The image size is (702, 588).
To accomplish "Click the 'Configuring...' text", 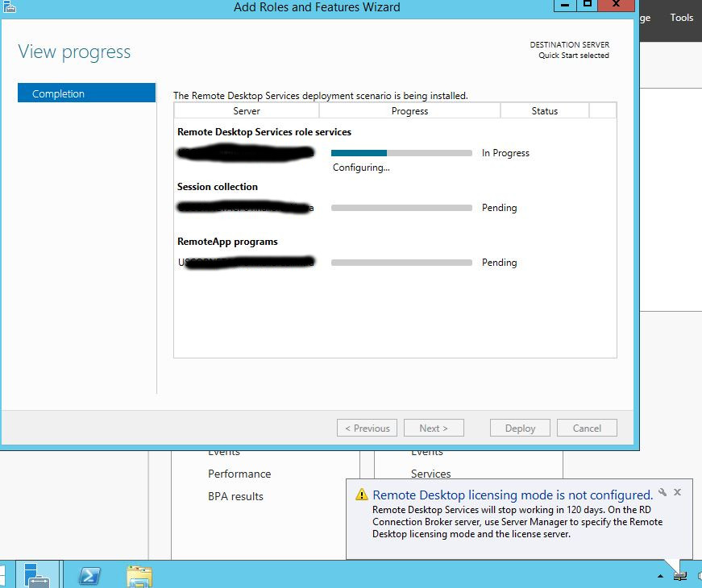I will pos(361,168).
